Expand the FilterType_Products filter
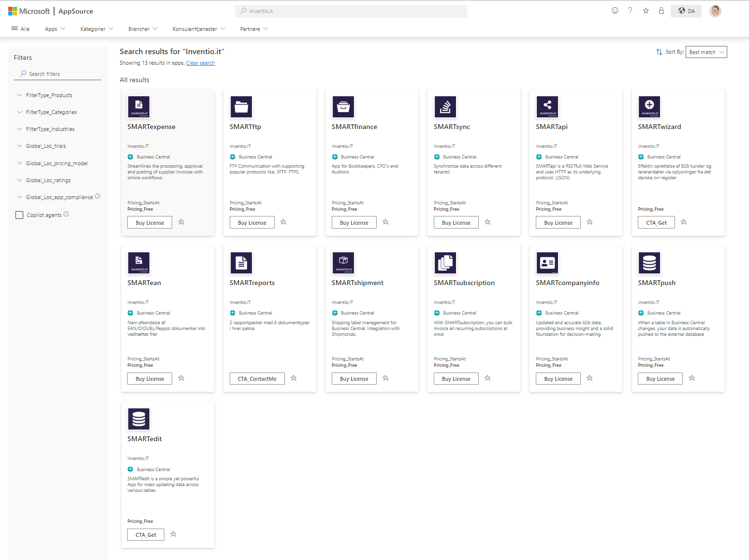Screen dimensions: 749x560 49,95
